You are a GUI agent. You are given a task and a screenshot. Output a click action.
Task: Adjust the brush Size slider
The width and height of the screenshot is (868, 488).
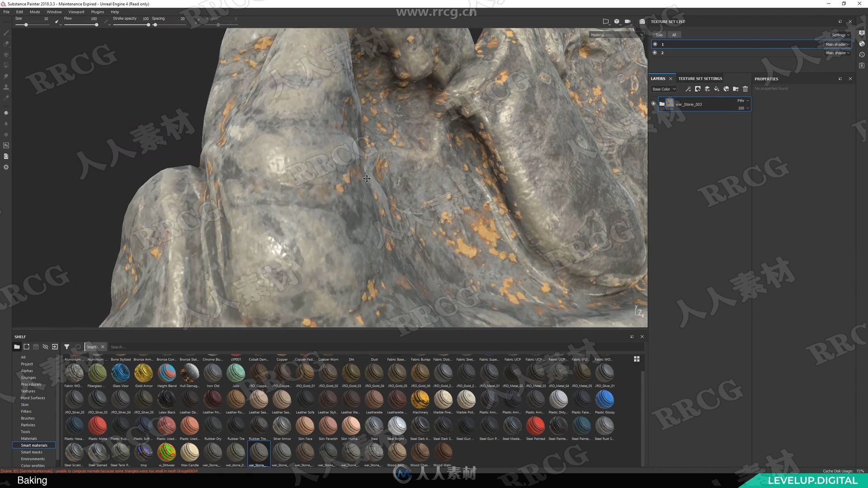pyautogui.click(x=32, y=25)
